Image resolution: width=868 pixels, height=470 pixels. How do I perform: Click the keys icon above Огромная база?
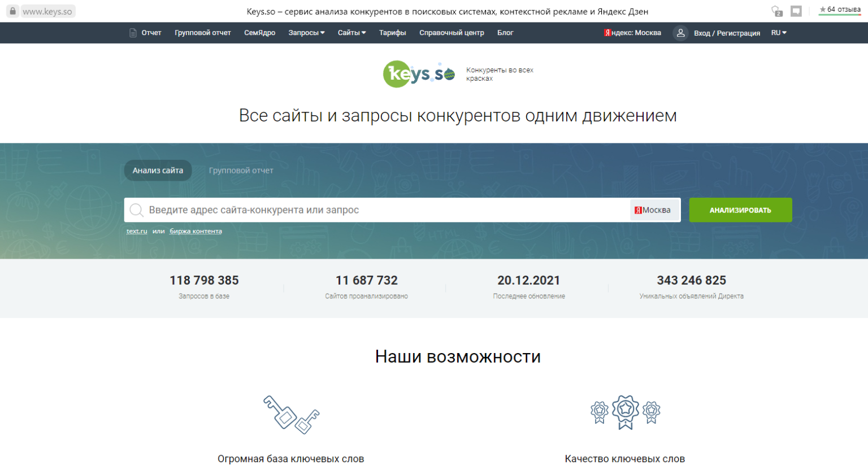(291, 414)
